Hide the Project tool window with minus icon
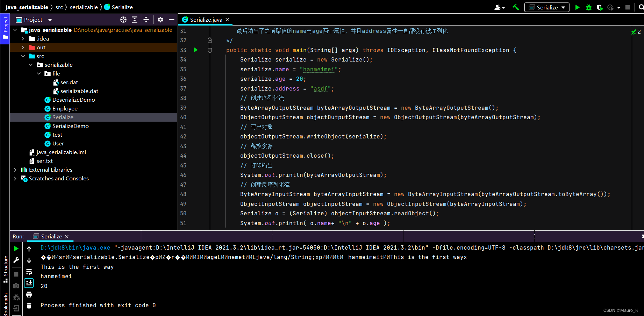The height and width of the screenshot is (316, 644). coord(172,20)
